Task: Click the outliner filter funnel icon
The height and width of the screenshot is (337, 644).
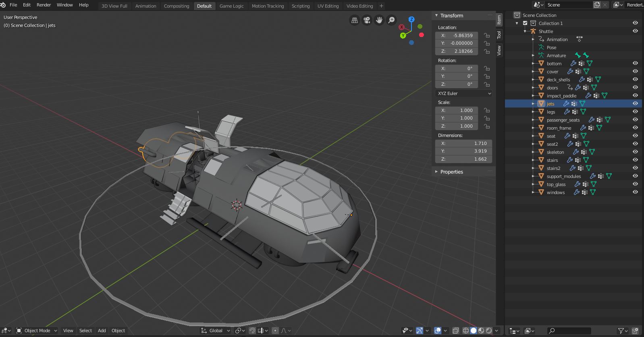Action: point(621,331)
